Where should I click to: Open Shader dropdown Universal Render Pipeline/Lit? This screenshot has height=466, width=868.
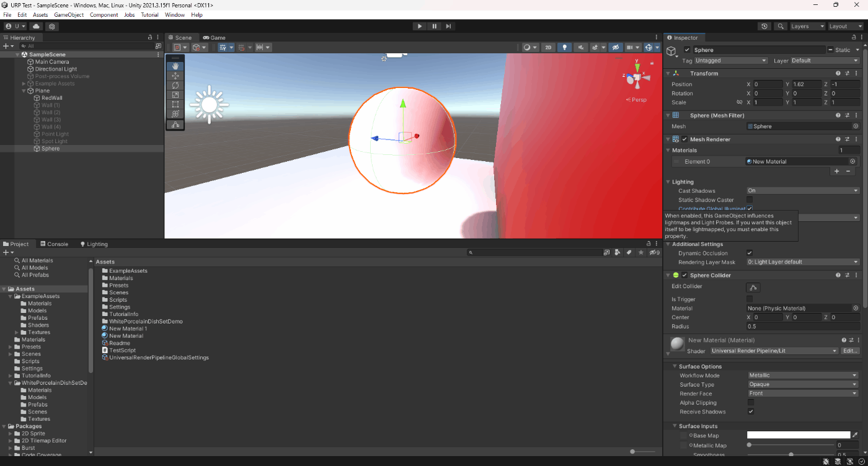pos(774,351)
